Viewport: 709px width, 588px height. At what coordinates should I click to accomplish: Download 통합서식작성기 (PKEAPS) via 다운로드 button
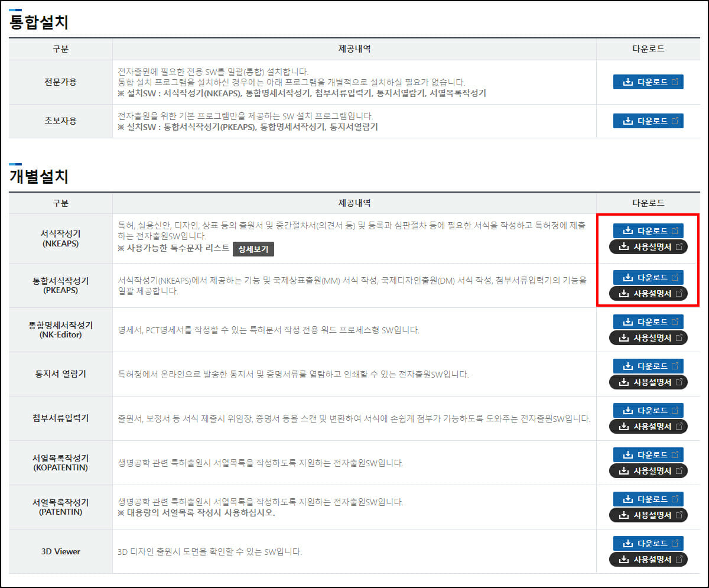(x=648, y=277)
